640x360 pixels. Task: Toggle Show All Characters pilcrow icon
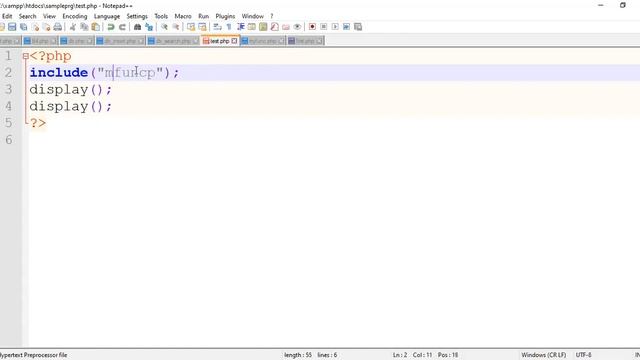(x=229, y=27)
